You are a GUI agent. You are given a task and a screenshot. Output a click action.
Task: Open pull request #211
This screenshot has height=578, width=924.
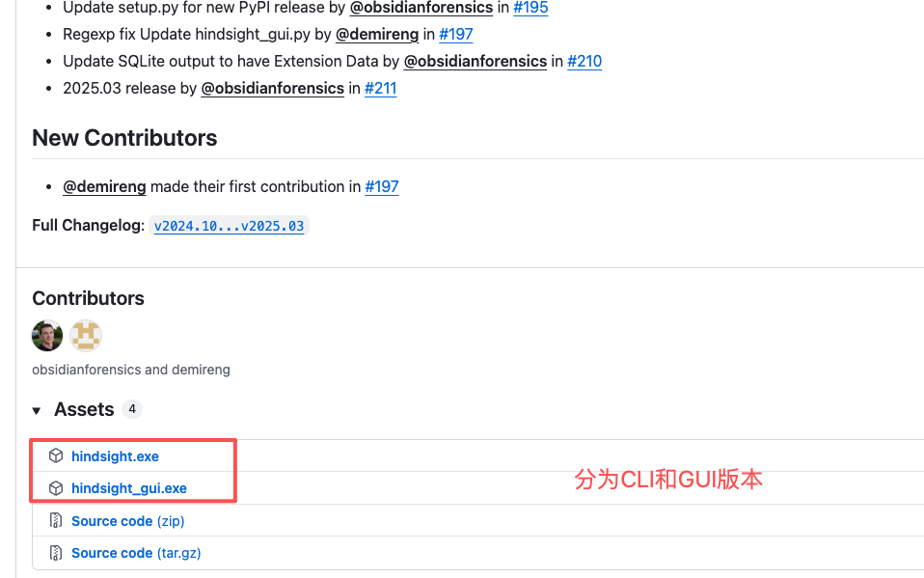[x=380, y=88]
